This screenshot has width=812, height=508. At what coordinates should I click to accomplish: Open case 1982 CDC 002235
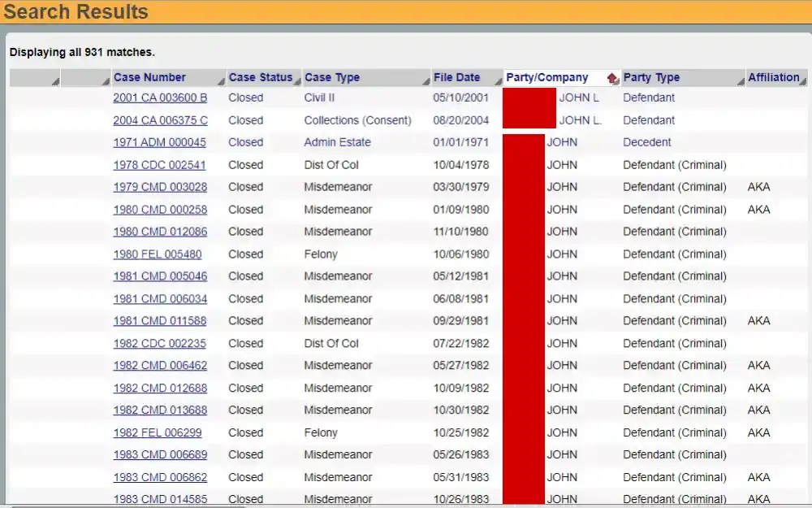[x=159, y=343]
